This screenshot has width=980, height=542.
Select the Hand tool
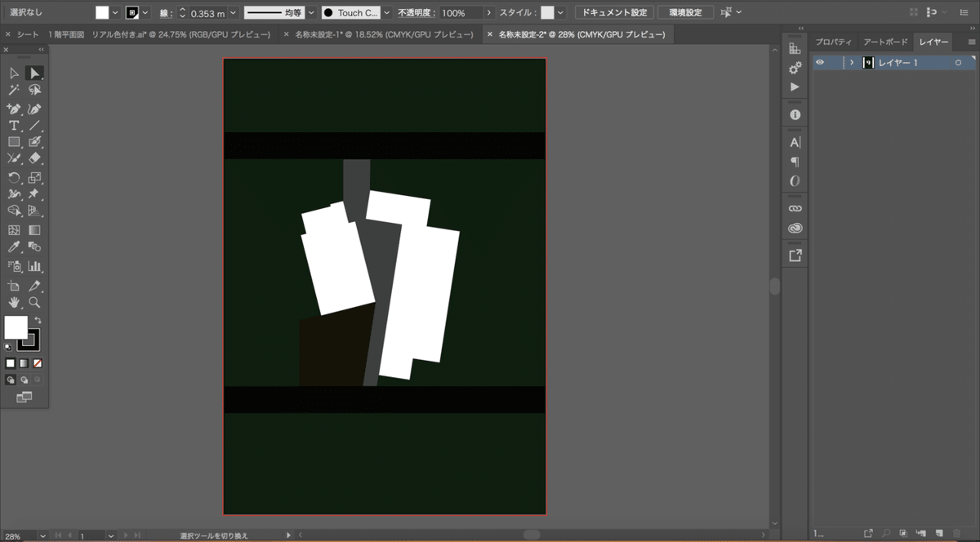[14, 302]
